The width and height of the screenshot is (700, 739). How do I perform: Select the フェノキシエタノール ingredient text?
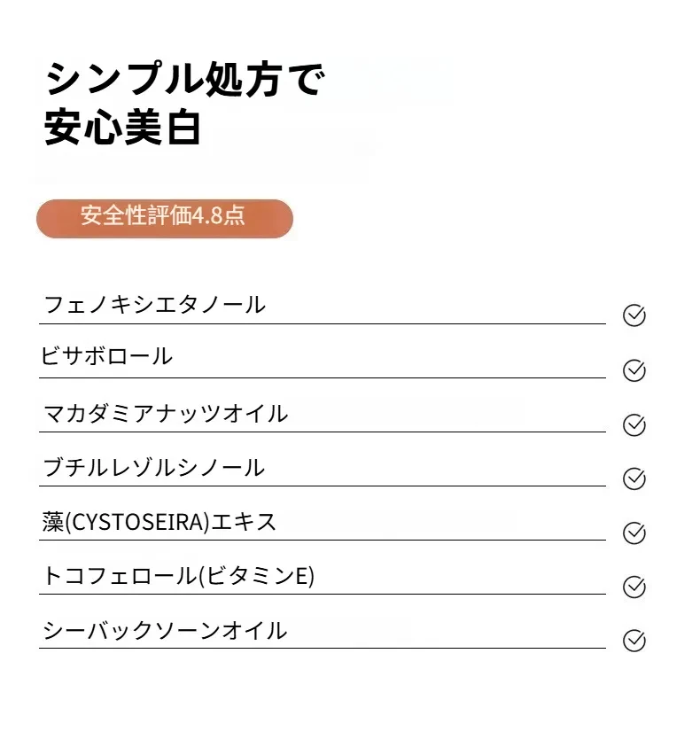(154, 305)
